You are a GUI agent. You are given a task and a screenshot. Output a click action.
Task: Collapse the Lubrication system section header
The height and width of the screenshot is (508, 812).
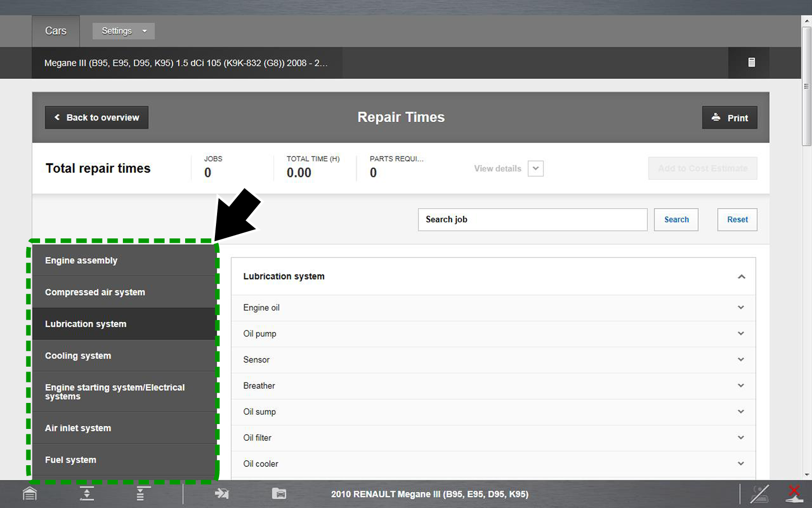(x=741, y=277)
